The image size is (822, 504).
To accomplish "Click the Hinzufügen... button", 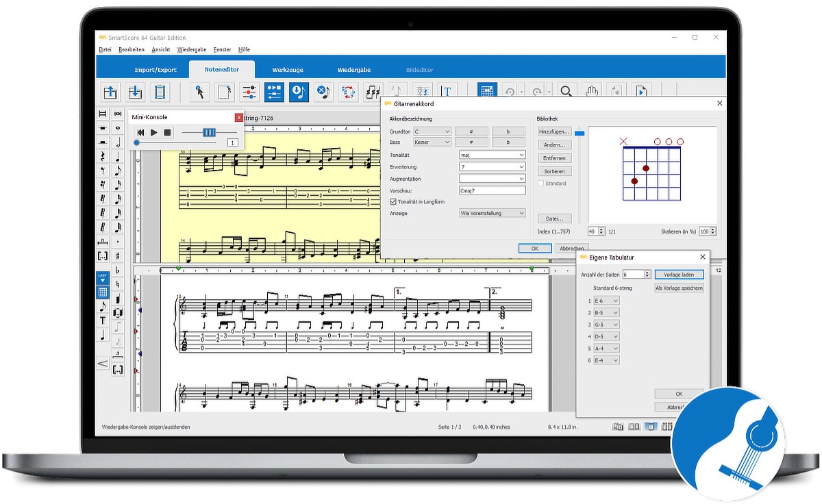I will pyautogui.click(x=555, y=131).
